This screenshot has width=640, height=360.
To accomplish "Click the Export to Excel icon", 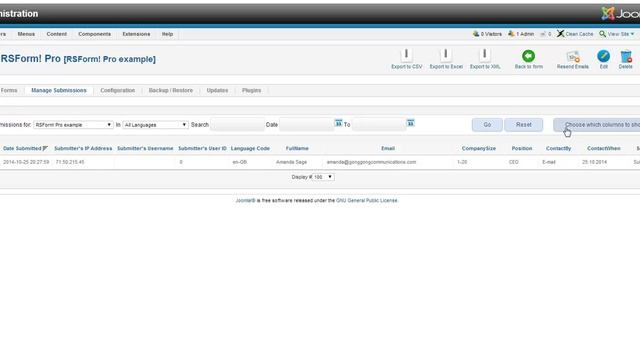I will coord(446,55).
